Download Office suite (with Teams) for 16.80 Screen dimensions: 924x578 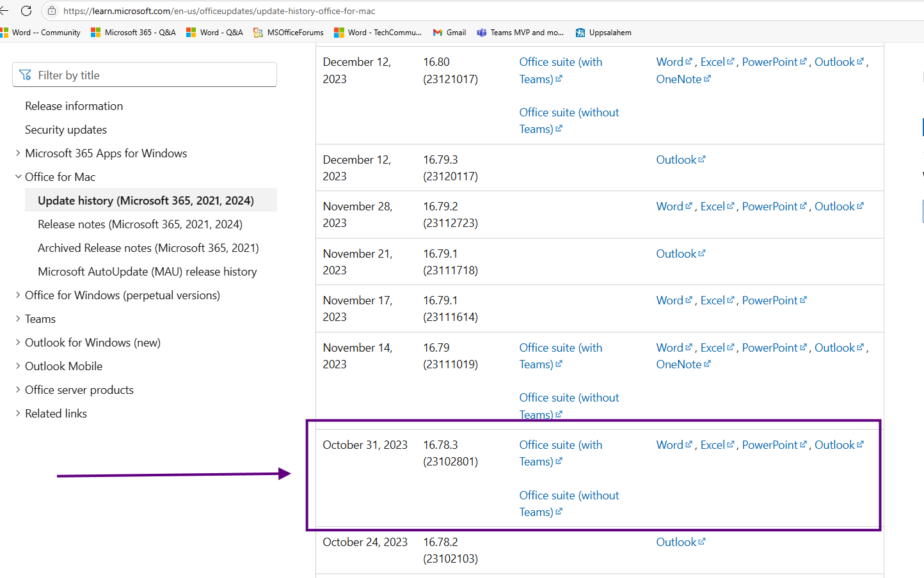click(x=561, y=70)
